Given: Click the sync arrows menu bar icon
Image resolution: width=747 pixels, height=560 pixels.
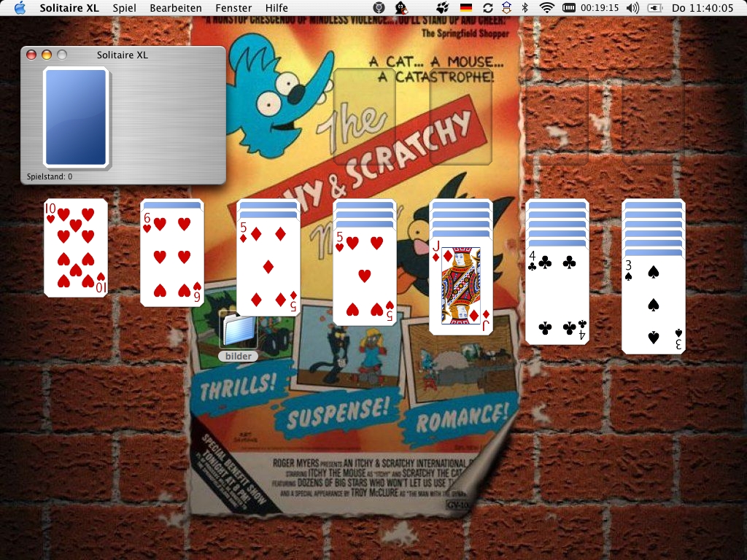Looking at the screenshot, I should coord(487,7).
